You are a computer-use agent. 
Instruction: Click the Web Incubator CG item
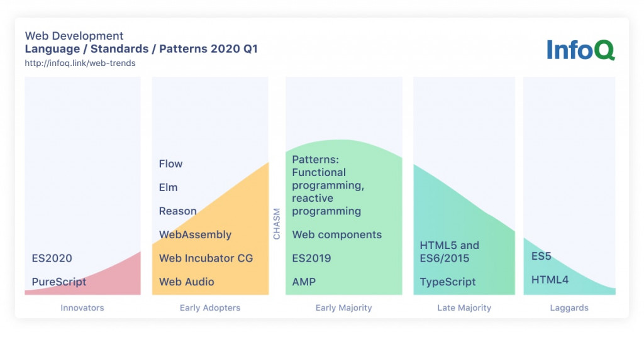(x=206, y=258)
